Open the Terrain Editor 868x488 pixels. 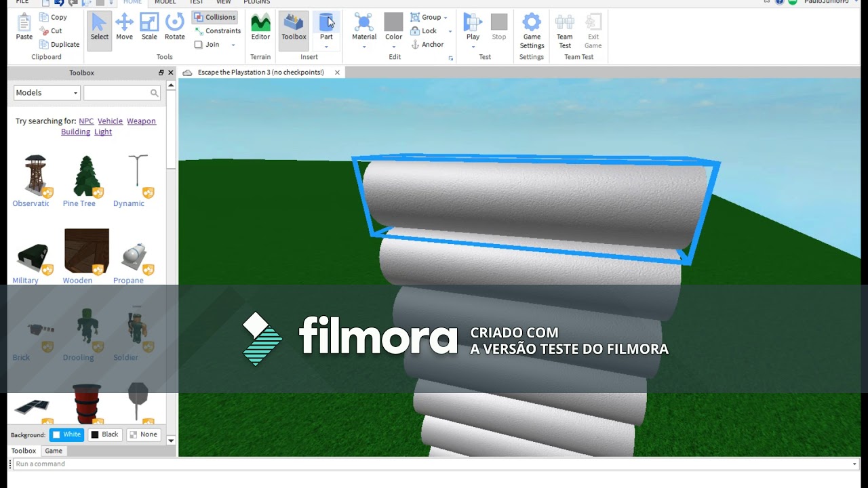(x=260, y=27)
